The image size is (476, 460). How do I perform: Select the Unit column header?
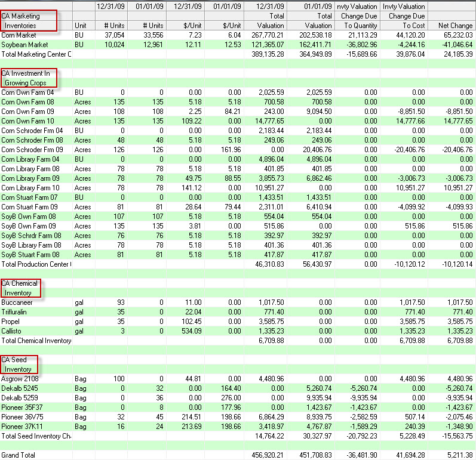(80, 26)
